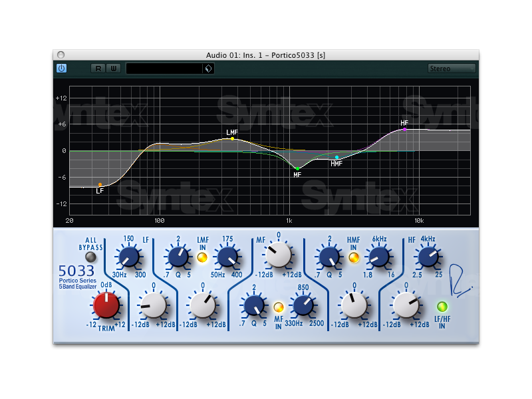This screenshot has width=532, height=399.
Task: Open the preset name selector field
Action: pyautogui.click(x=164, y=68)
